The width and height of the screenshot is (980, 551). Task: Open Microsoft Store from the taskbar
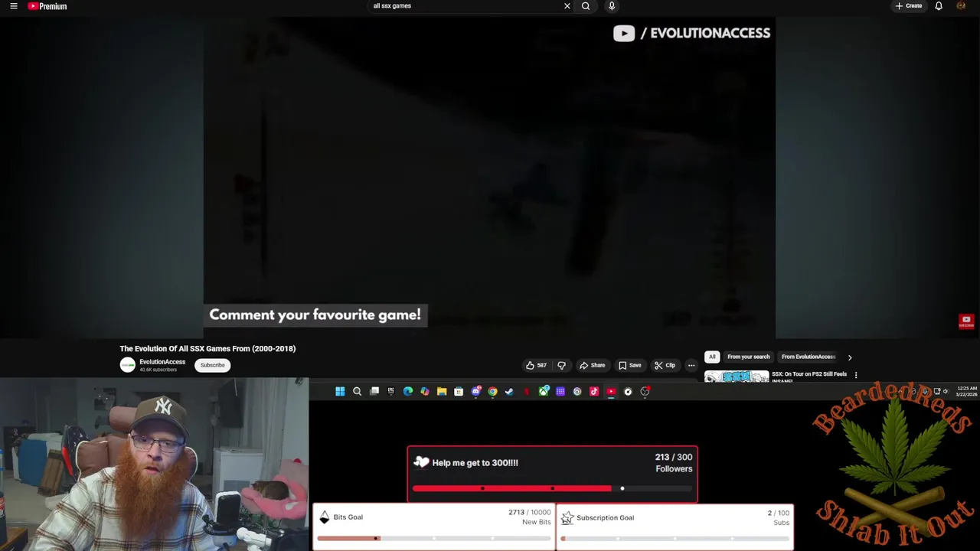[x=459, y=392]
